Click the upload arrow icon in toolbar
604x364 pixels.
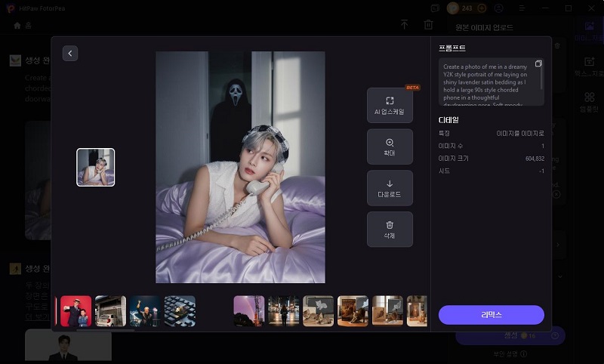click(x=405, y=25)
